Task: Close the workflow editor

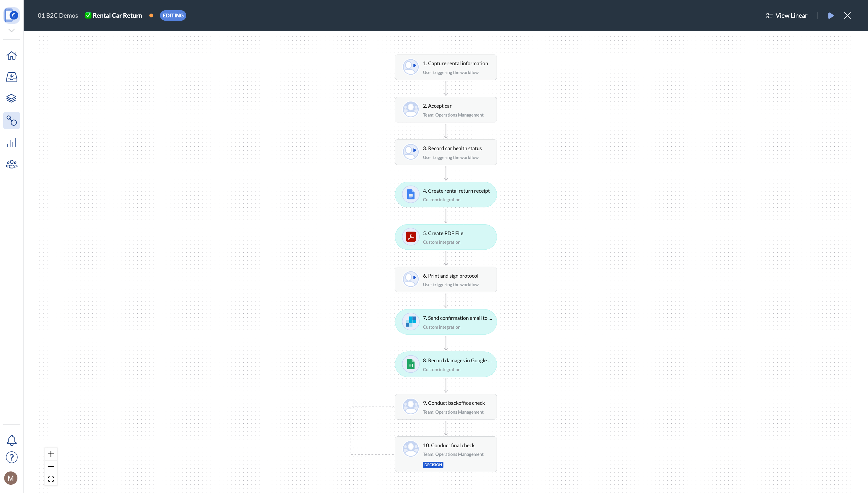Action: click(847, 16)
